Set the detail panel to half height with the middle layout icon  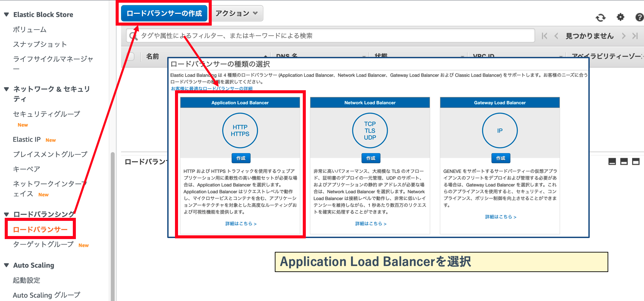point(624,162)
